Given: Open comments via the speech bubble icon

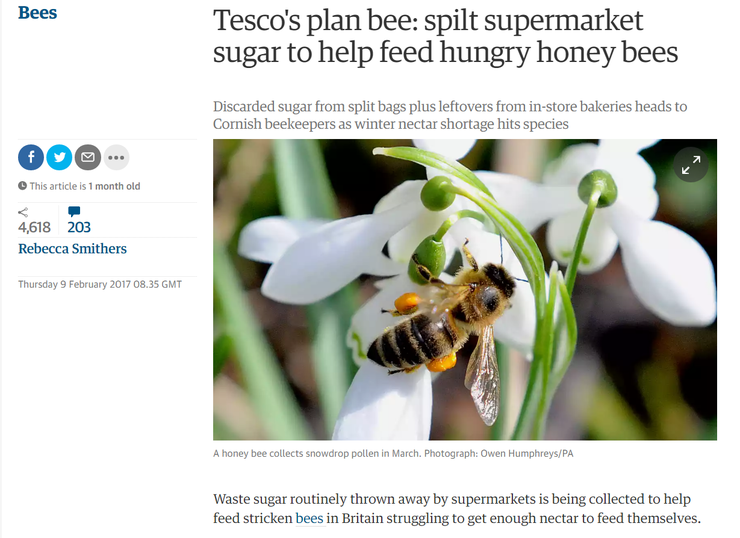Looking at the screenshot, I should pyautogui.click(x=74, y=211).
